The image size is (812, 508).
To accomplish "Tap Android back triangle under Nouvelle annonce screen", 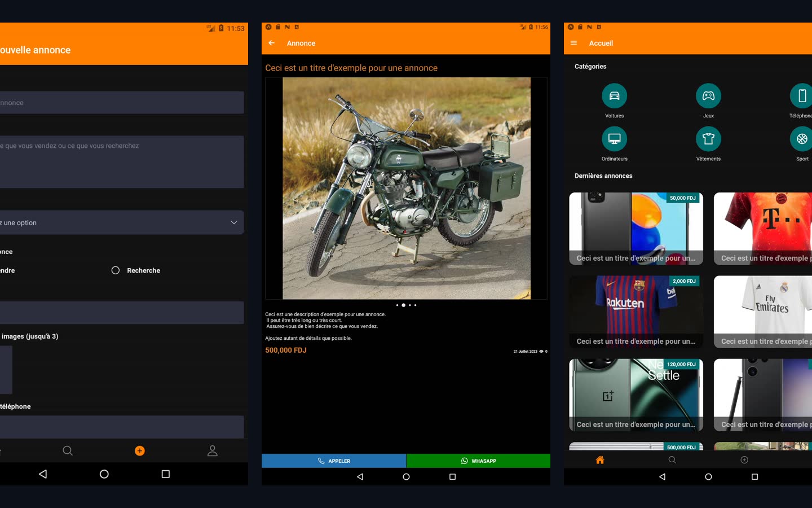I will 43,474.
